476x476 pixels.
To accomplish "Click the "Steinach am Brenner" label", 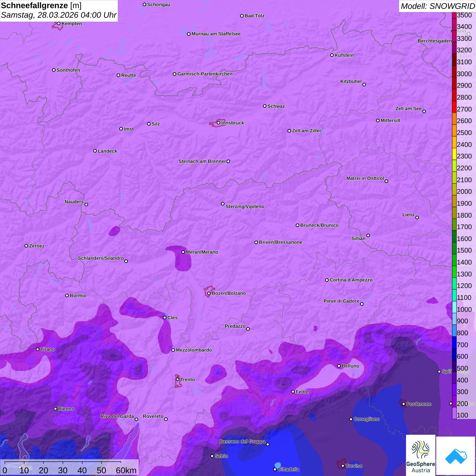I will (202, 161).
